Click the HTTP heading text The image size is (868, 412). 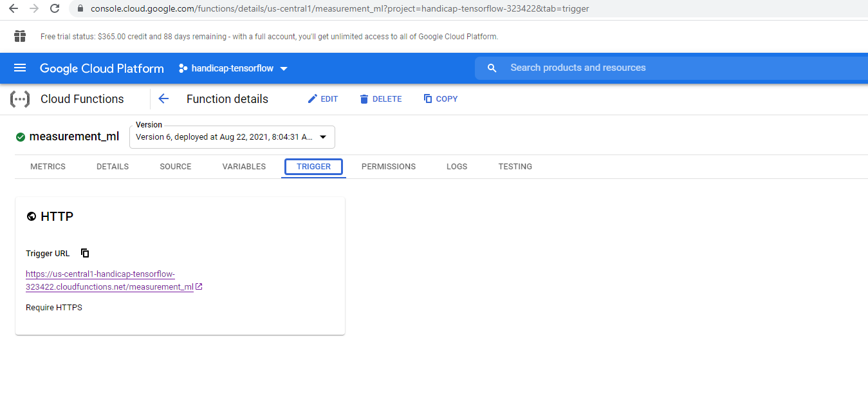tap(57, 217)
